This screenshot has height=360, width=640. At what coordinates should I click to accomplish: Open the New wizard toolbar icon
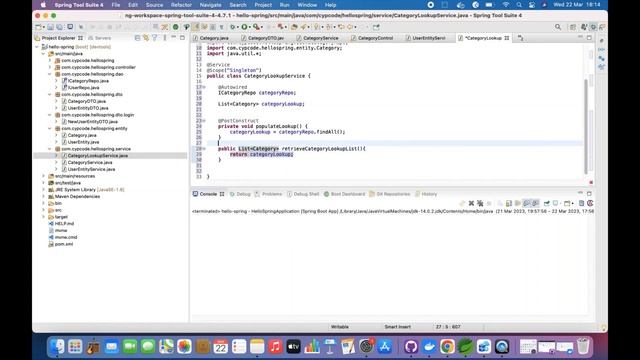click(x=39, y=27)
